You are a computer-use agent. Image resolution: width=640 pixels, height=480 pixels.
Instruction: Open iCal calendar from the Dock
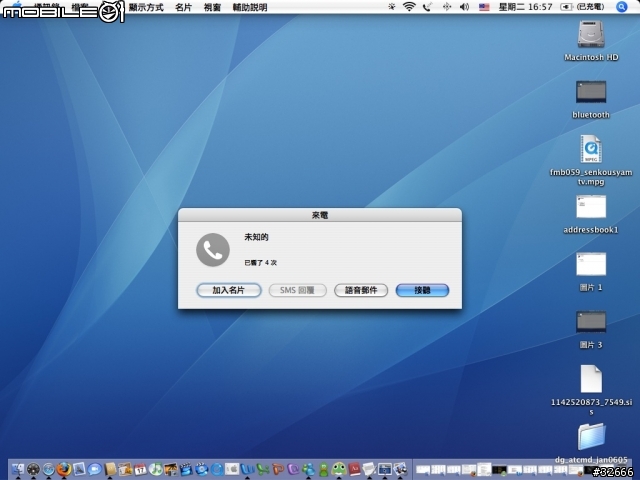point(141,469)
